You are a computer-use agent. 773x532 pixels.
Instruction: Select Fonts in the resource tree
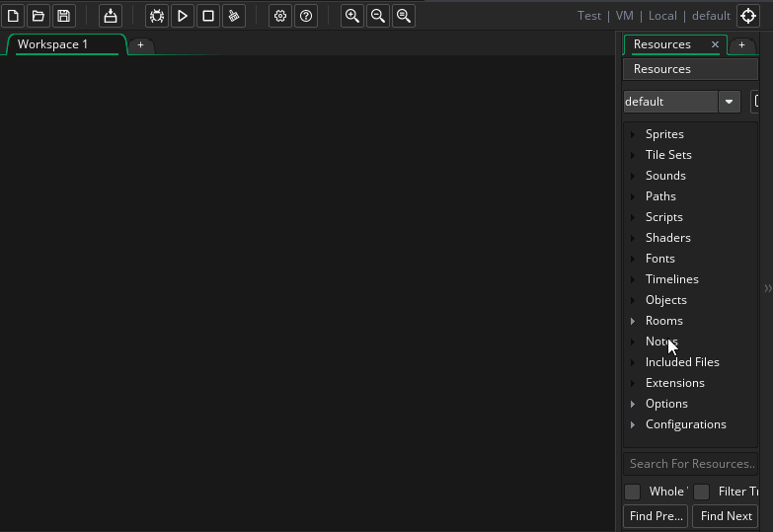click(660, 259)
